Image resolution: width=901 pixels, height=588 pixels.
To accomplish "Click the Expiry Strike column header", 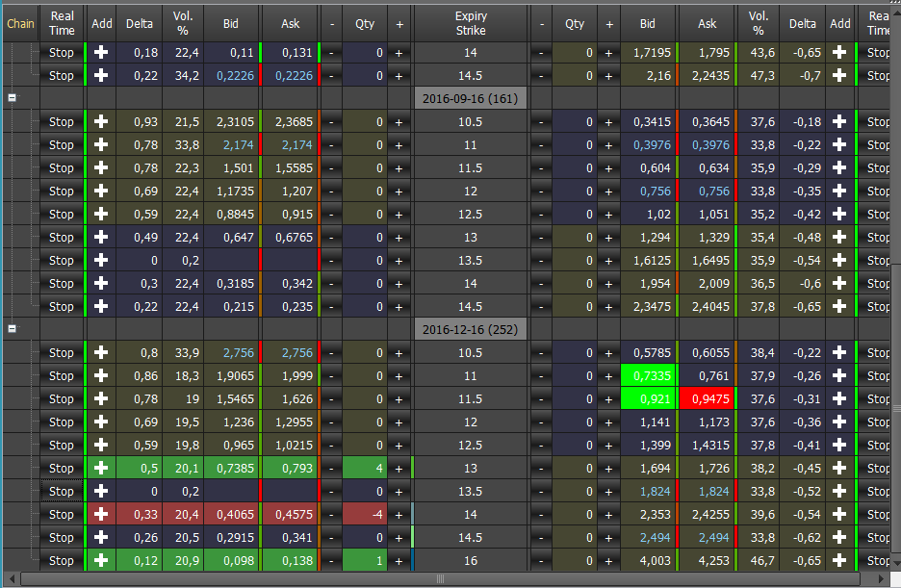I will click(x=471, y=23).
